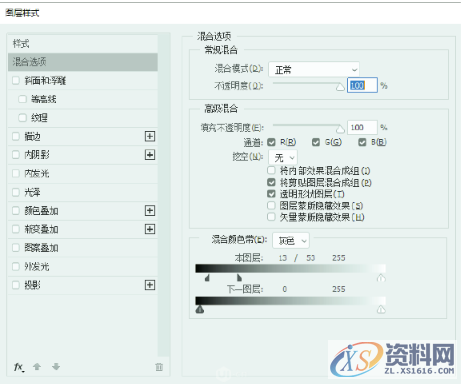This screenshot has width=462, height=384.
Task: Add another 描边 effect with plus icon
Action: (150, 136)
